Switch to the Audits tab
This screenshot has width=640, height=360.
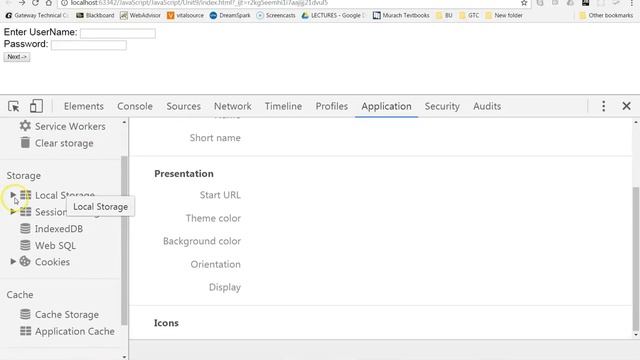click(x=487, y=106)
